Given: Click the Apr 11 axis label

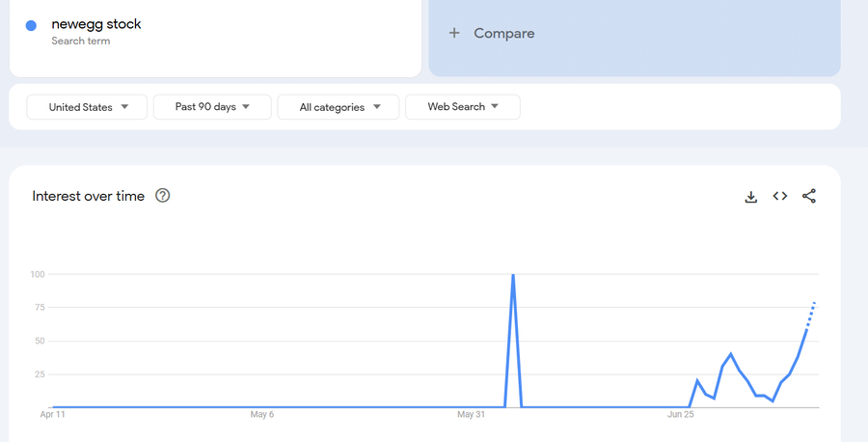Looking at the screenshot, I should coord(53,414).
